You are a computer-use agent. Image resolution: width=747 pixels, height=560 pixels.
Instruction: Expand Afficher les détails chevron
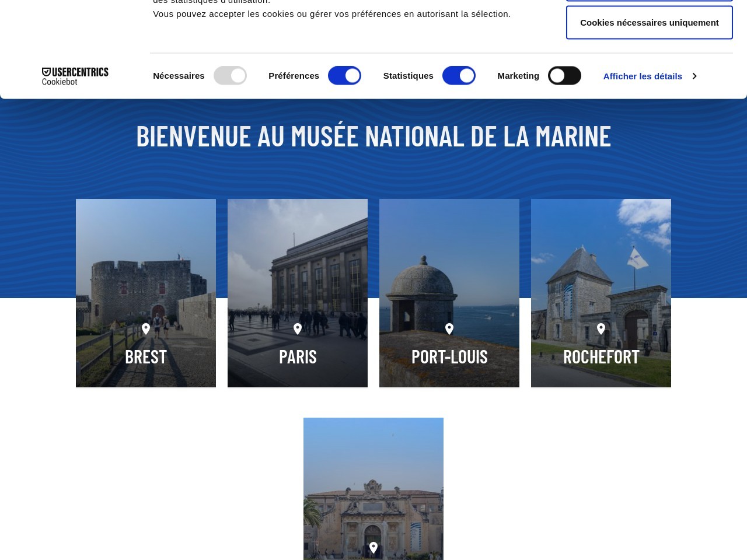pos(694,76)
